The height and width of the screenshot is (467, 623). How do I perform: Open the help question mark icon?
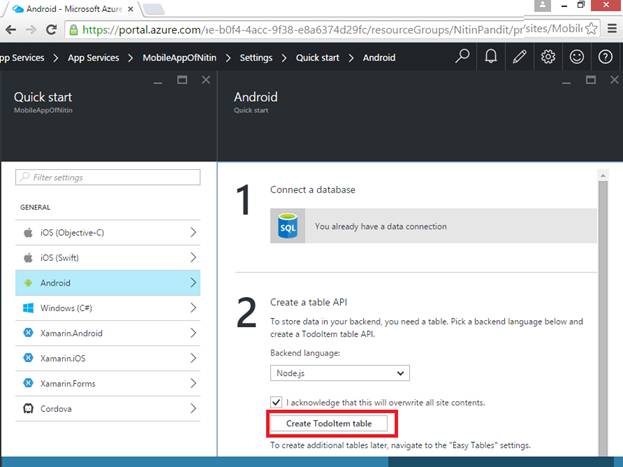click(x=605, y=57)
